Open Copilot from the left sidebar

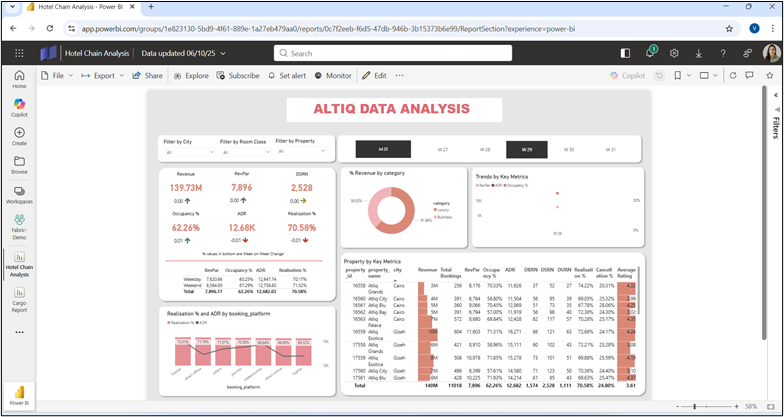[x=19, y=106]
